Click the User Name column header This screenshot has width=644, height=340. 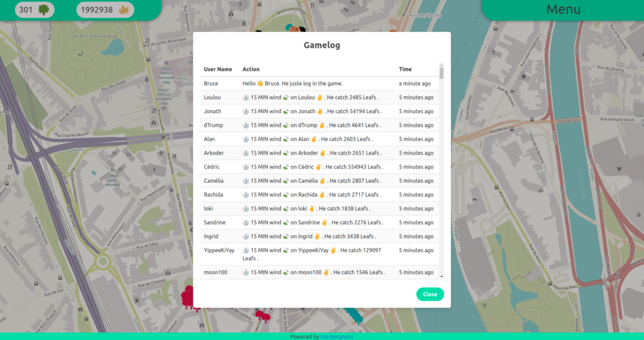point(218,69)
